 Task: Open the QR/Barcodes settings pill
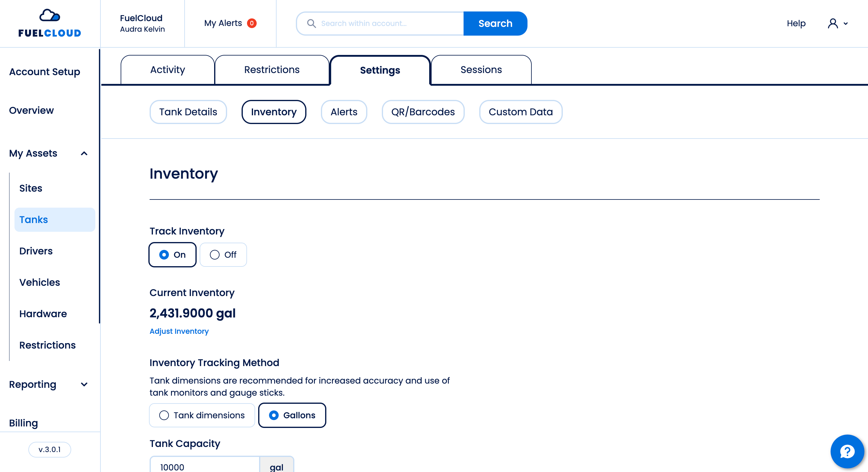point(423,112)
